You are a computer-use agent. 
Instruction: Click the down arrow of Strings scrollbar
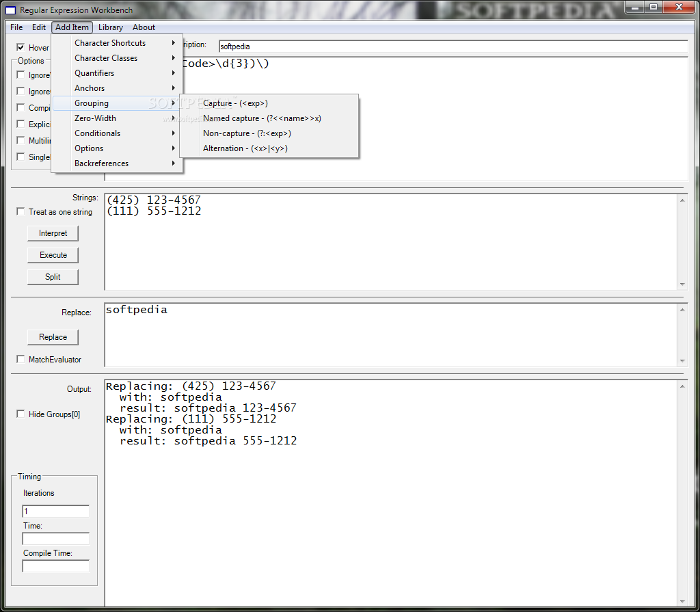pos(682,284)
